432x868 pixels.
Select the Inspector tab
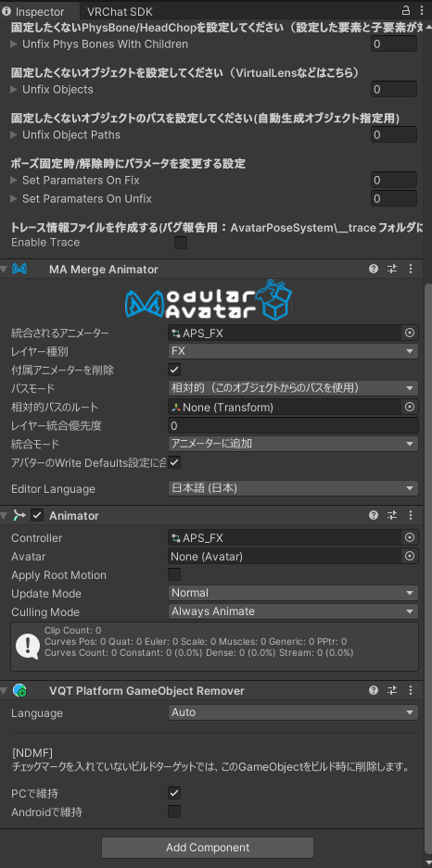[33, 12]
